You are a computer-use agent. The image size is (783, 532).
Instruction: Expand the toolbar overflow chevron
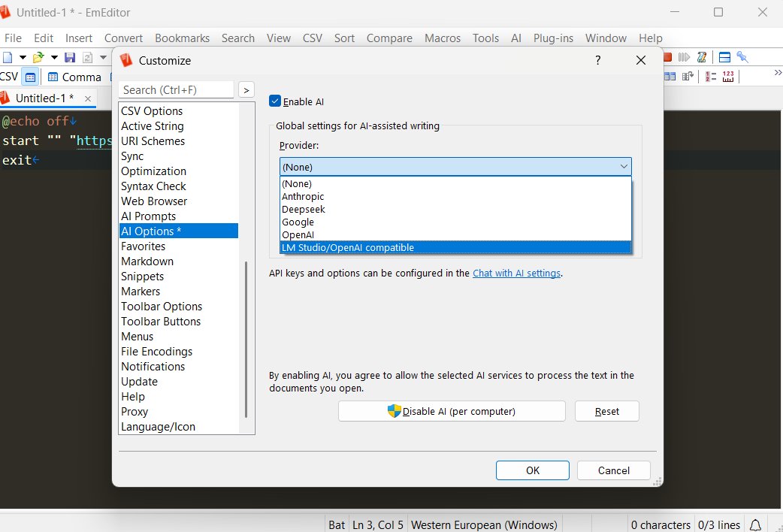pos(778,73)
